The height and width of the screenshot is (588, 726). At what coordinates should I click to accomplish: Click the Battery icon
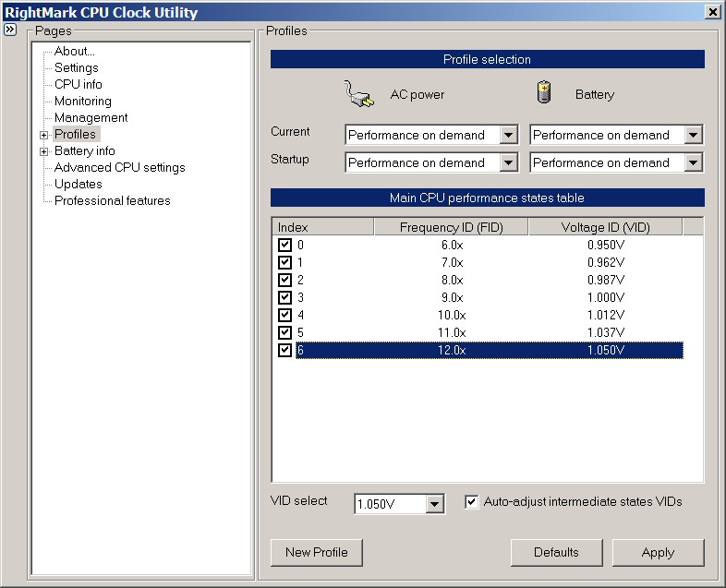(x=544, y=92)
